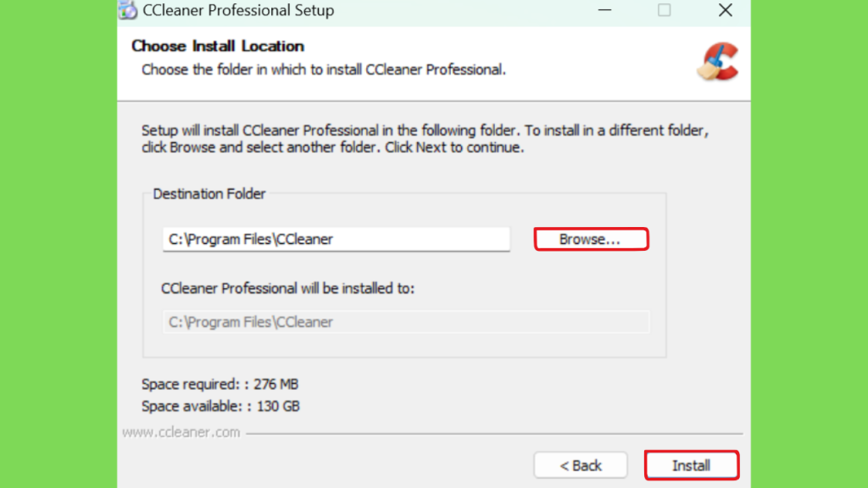
Task: Click in the Destination Folder path field
Action: [x=336, y=239]
